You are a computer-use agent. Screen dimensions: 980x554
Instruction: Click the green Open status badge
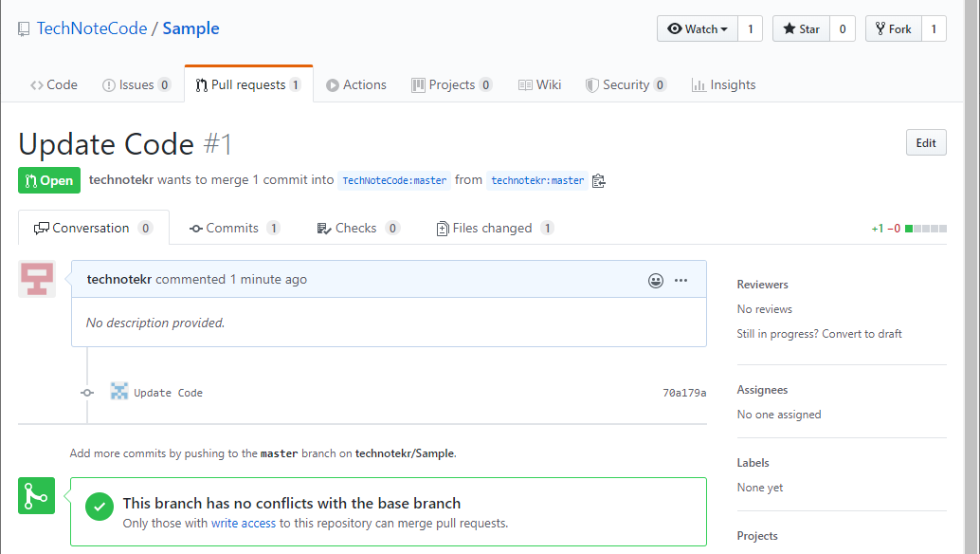pos(49,180)
